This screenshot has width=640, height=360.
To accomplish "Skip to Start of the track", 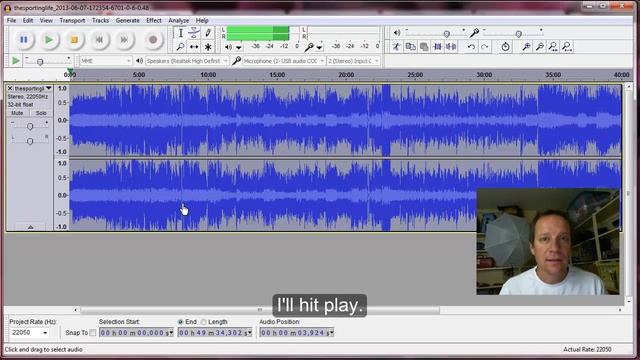I will [99, 40].
